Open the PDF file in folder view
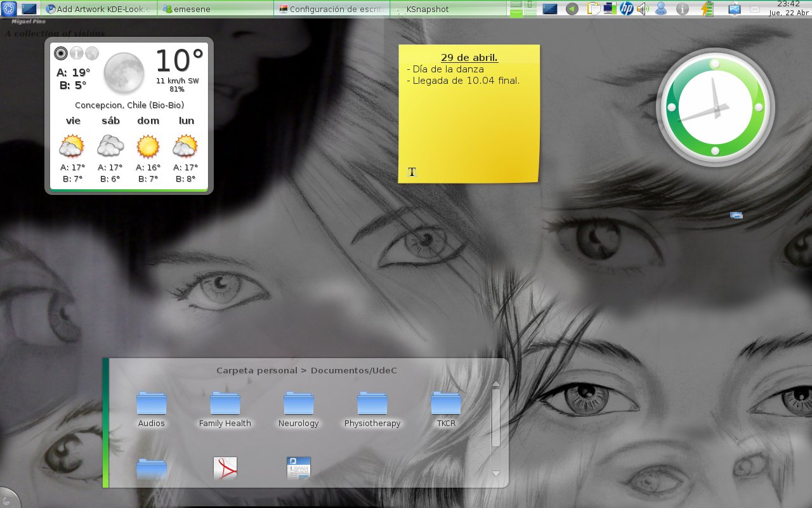The height and width of the screenshot is (508, 812). coord(225,469)
